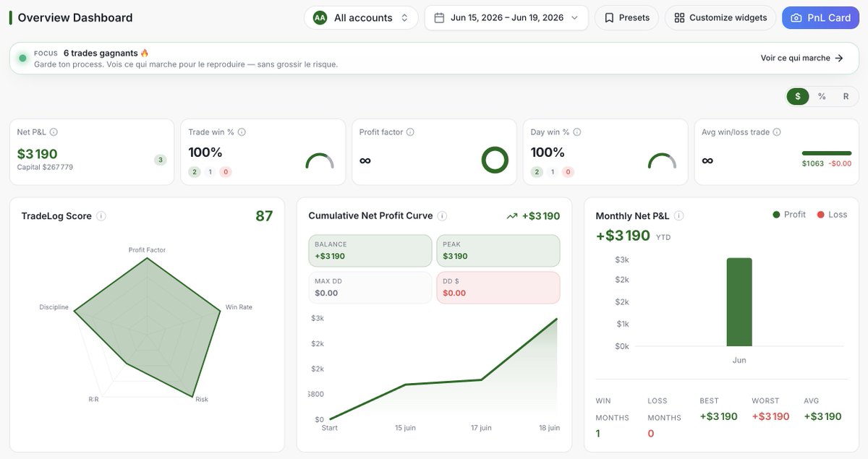The image size is (868, 459).
Task: Click the grid icon on Customize widgets
Action: pos(679,17)
